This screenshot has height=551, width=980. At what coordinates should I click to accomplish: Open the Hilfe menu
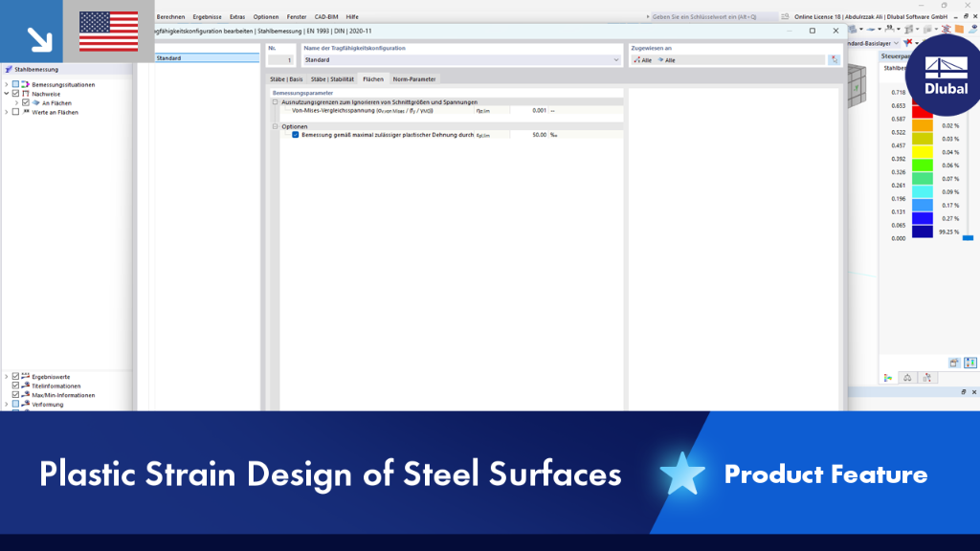352,17
